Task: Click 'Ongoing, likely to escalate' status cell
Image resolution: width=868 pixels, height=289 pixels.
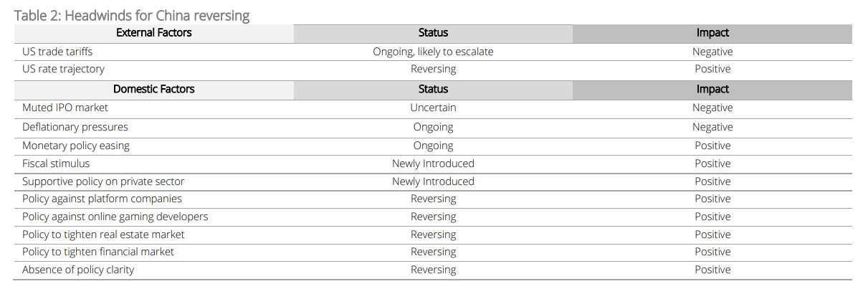Action: [x=433, y=52]
